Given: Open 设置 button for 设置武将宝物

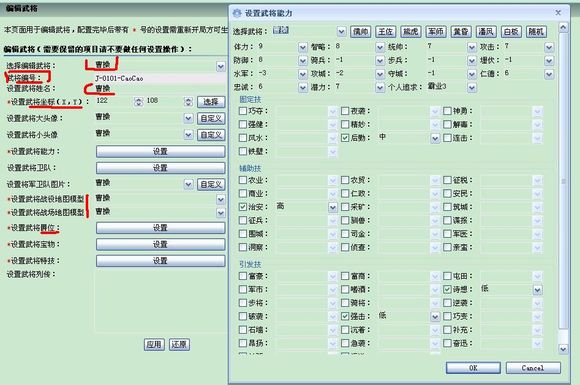Looking at the screenshot, I should click(x=161, y=244).
